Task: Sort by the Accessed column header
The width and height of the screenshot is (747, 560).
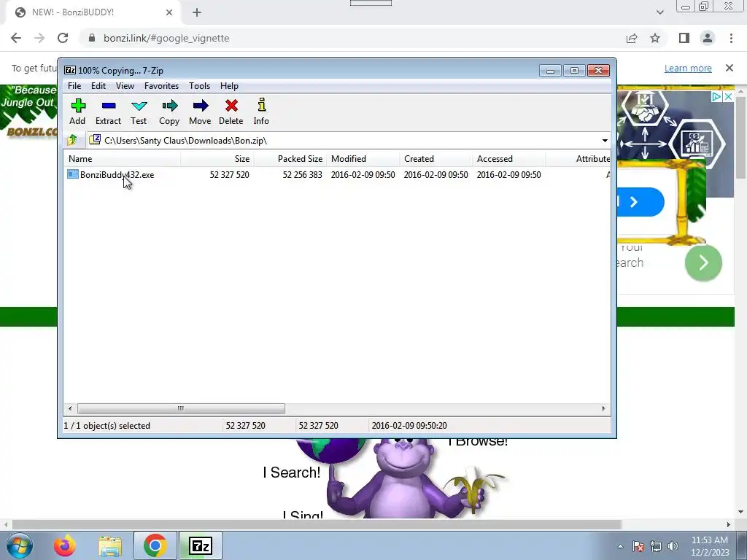Action: [x=508, y=158]
